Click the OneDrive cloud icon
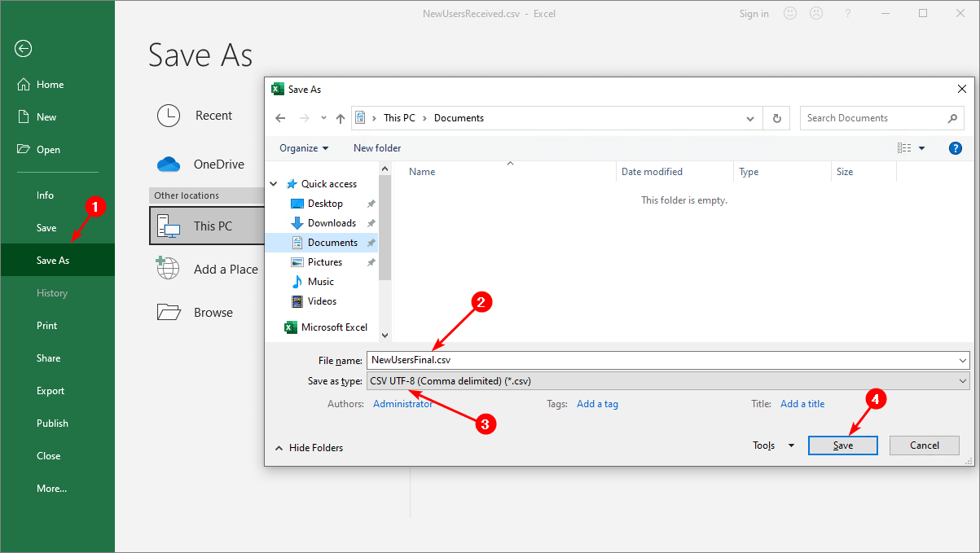980x553 pixels. [168, 164]
